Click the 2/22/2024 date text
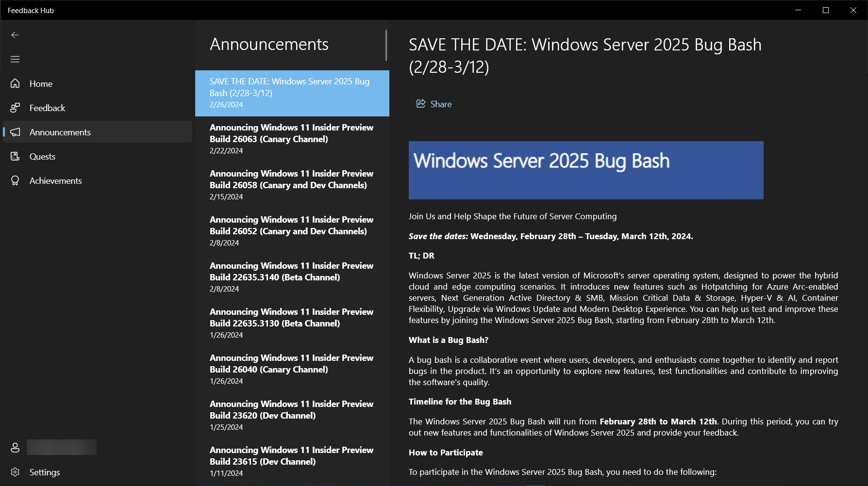This screenshot has height=486, width=868. click(x=226, y=151)
